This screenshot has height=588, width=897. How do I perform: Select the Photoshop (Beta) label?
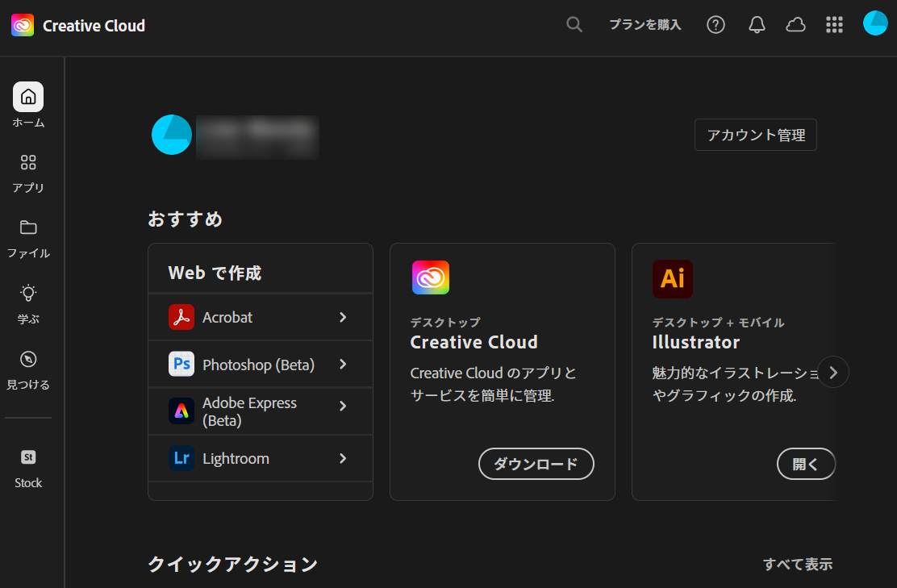point(259,365)
